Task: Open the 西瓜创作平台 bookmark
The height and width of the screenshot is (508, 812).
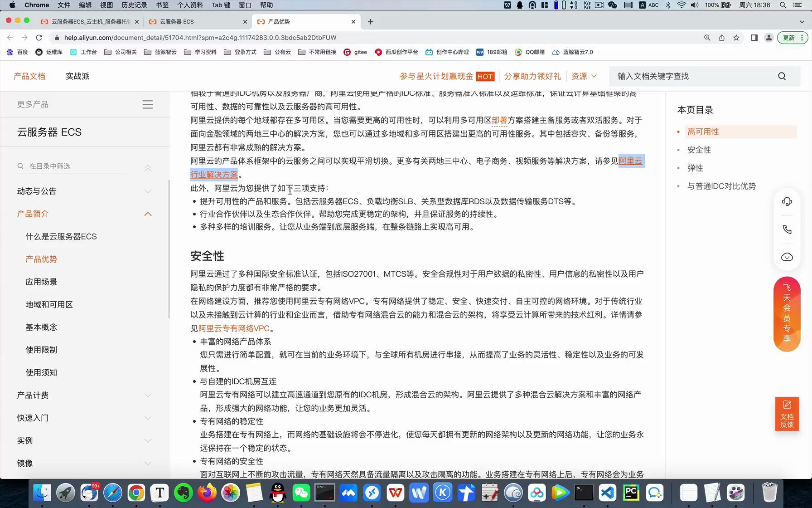Action: [396, 52]
